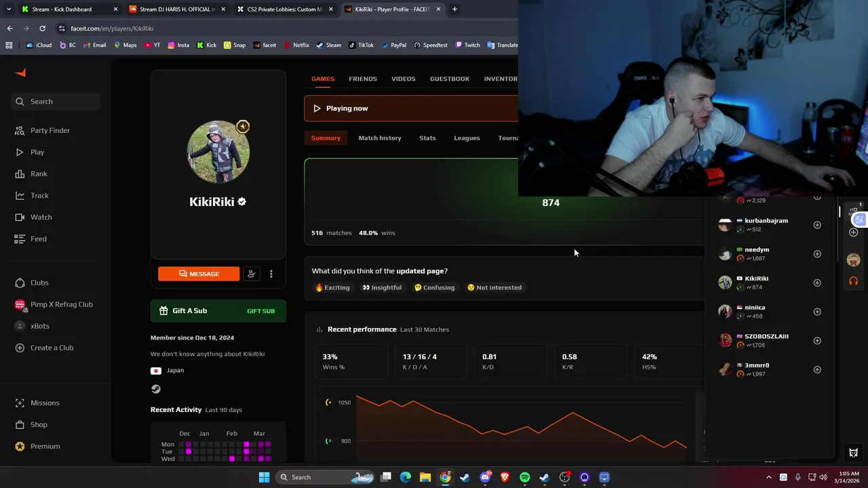868x488 pixels.
Task: Open the Speedtest bookmark
Action: pos(430,45)
